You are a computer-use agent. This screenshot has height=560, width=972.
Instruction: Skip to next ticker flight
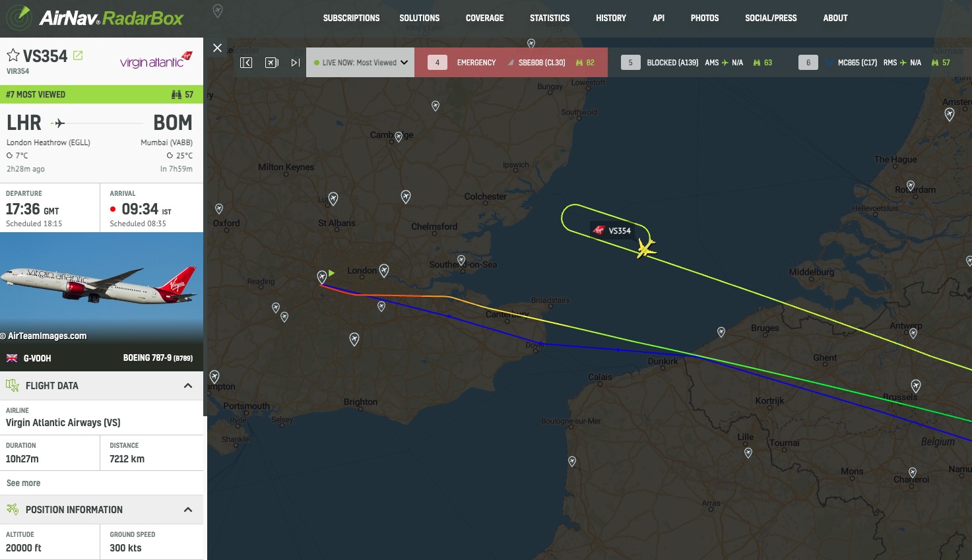(x=295, y=63)
